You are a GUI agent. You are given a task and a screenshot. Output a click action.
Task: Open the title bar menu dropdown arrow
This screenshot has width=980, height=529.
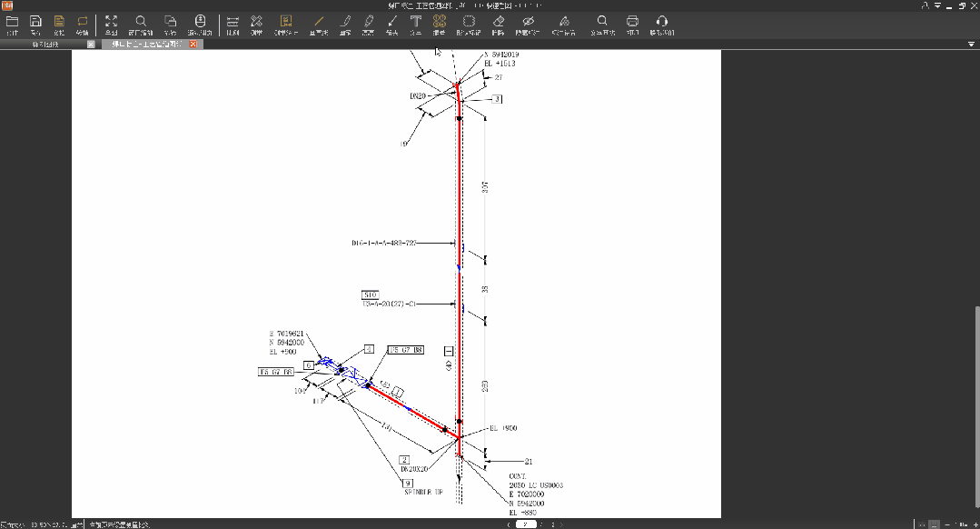(937, 5)
